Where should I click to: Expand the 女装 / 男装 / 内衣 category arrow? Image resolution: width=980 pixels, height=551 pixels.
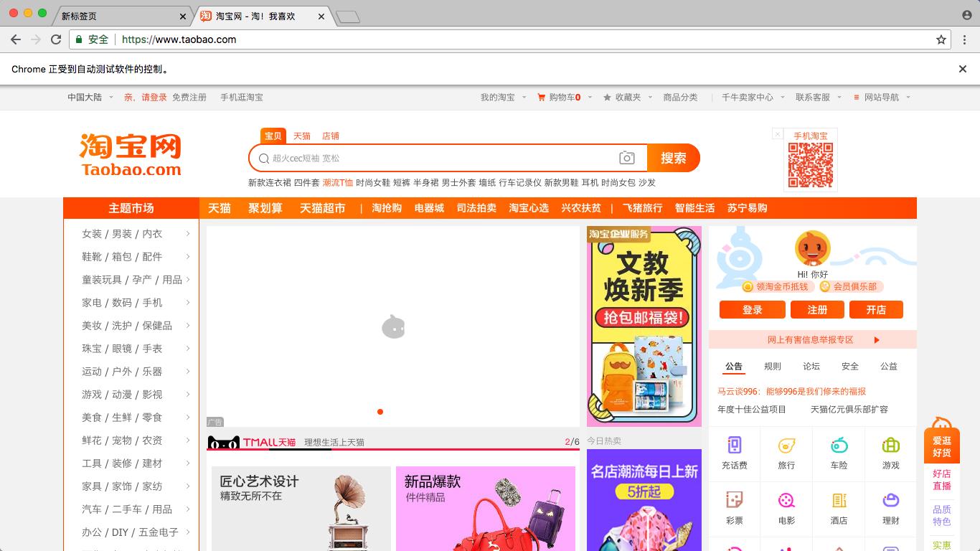[x=188, y=234]
